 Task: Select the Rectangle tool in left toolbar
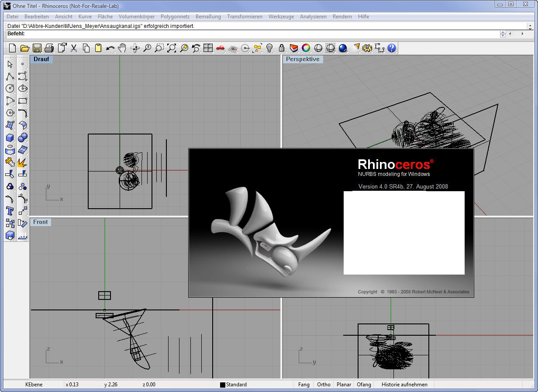coord(23,101)
